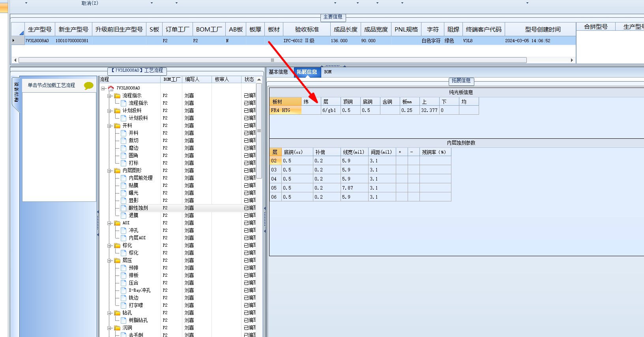
Task: Collapse the 开料 tree folder
Action: pos(109,126)
